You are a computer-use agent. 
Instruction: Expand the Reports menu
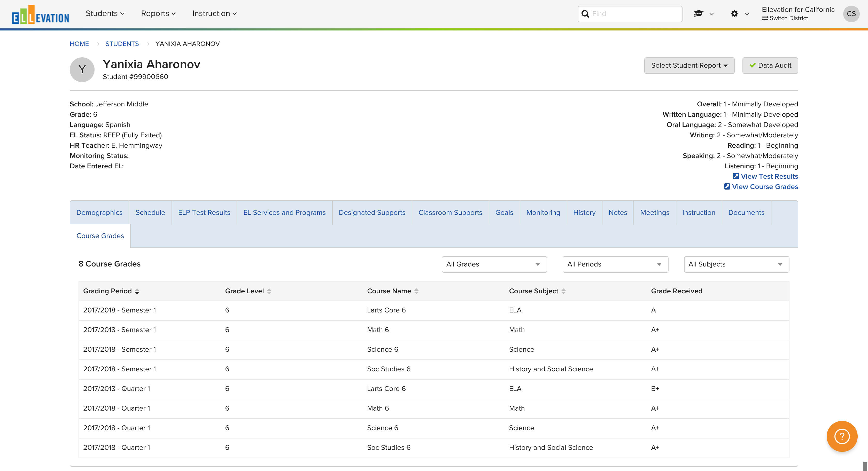pyautogui.click(x=158, y=13)
